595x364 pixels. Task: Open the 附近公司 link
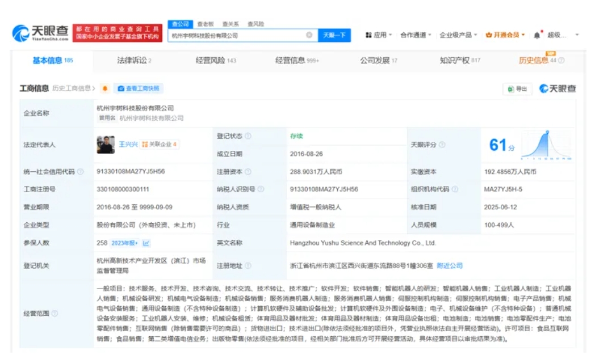(x=450, y=265)
